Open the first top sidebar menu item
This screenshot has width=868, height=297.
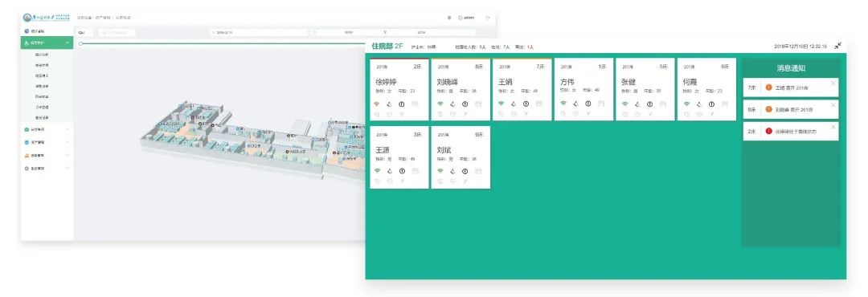click(x=47, y=31)
